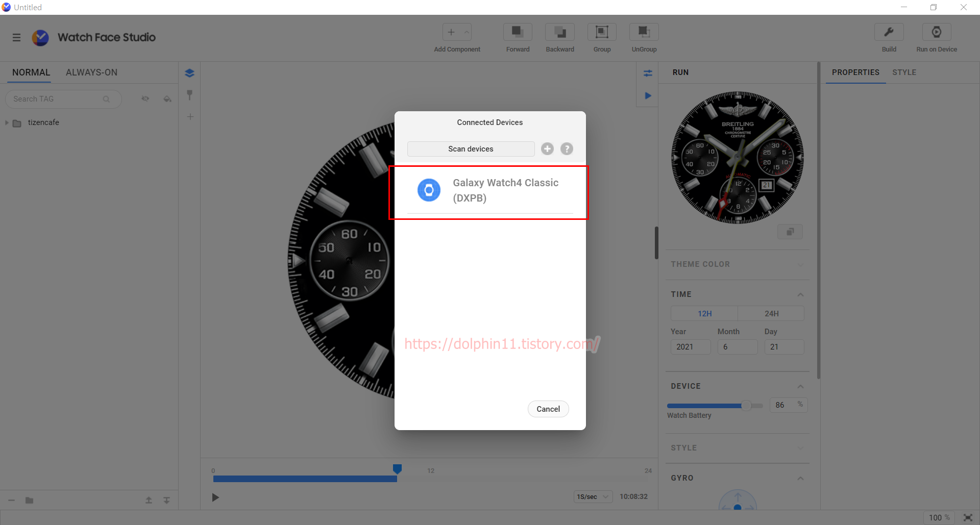This screenshot has height=525, width=980.
Task: Click the pin tool icon
Action: click(x=189, y=95)
